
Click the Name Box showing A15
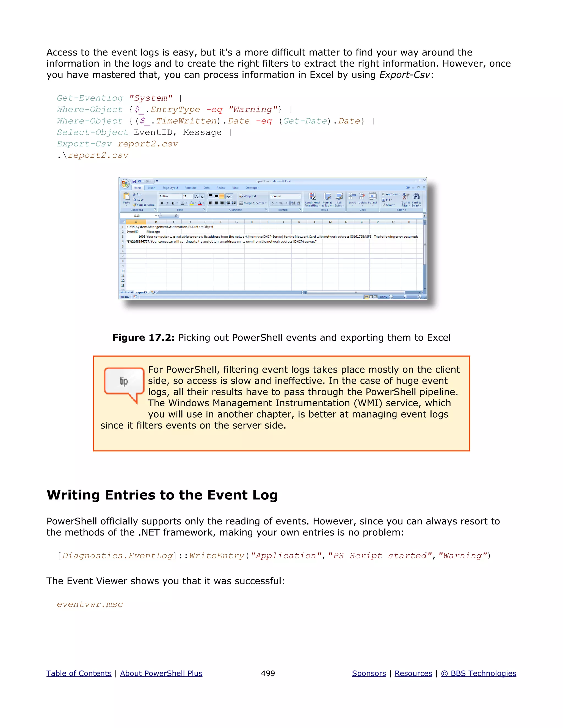pos(139,216)
